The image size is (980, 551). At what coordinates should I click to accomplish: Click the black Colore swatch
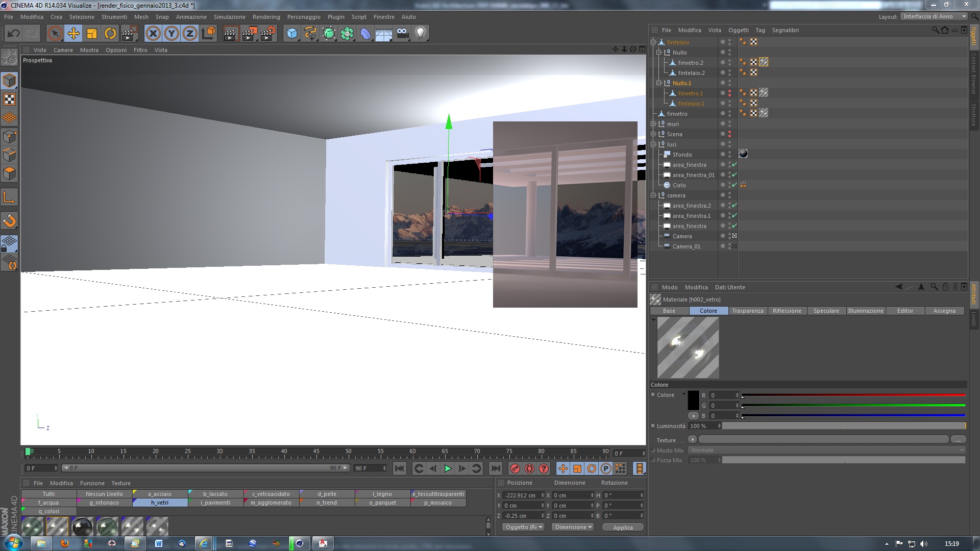pyautogui.click(x=693, y=400)
